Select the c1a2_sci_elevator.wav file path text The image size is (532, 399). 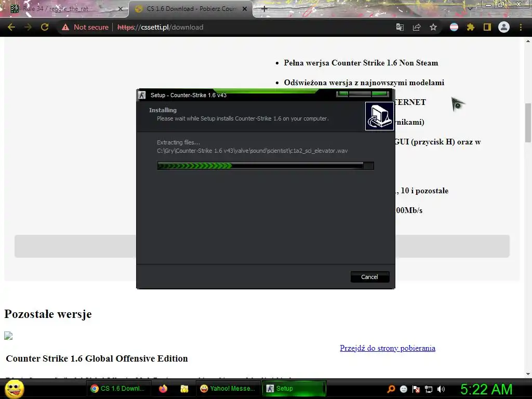pyautogui.click(x=252, y=151)
